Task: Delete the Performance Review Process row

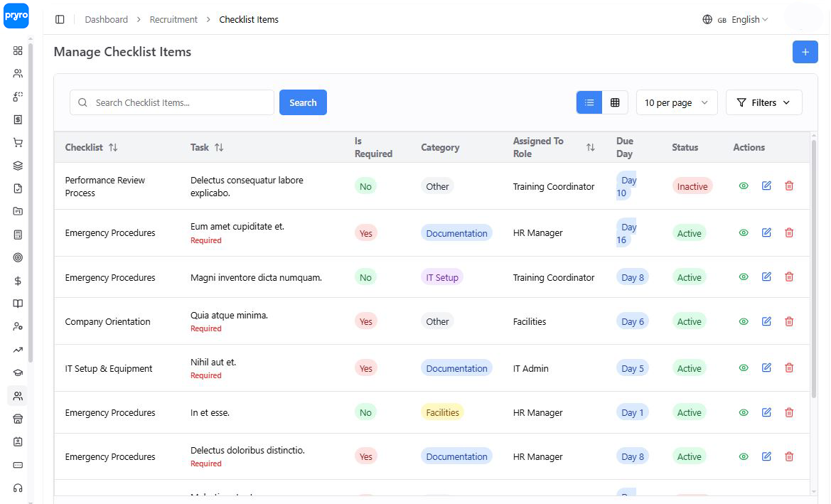Action: pyautogui.click(x=788, y=186)
